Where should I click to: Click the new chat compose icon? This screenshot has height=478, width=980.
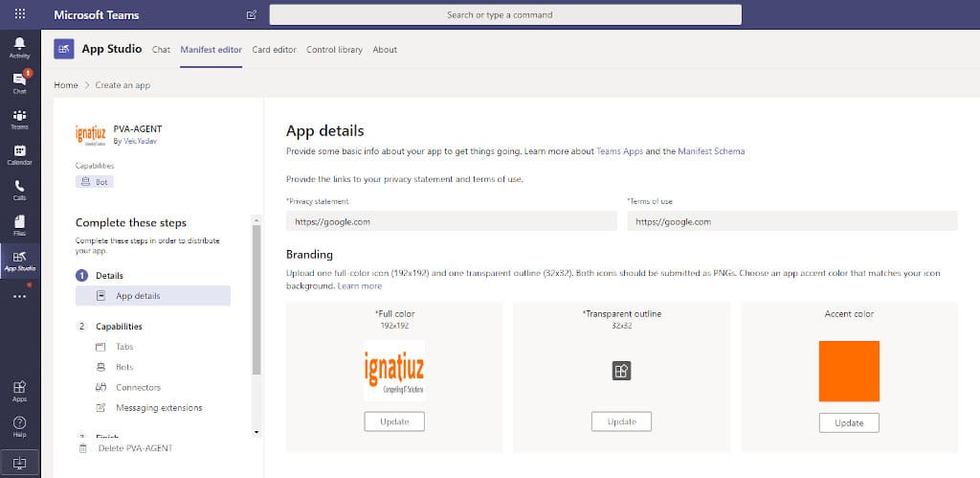point(252,14)
